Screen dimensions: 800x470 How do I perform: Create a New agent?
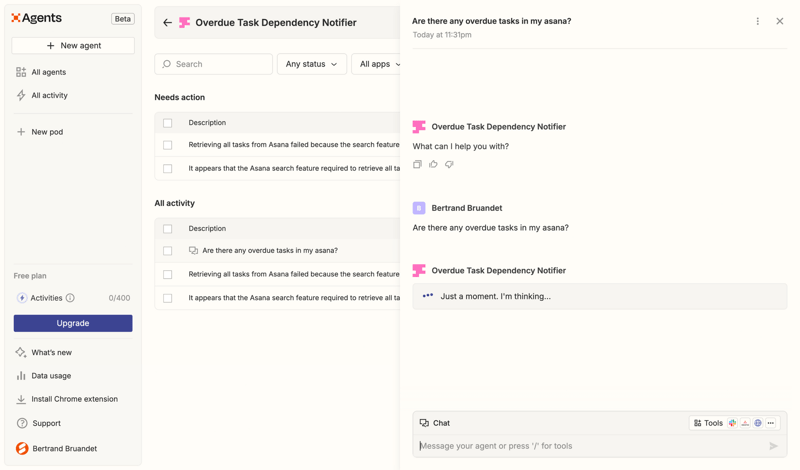coord(73,45)
